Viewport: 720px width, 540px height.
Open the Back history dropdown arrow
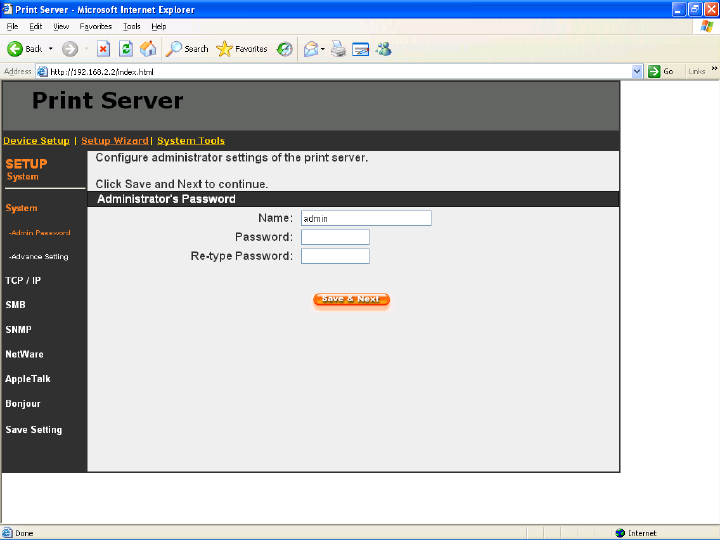coord(51,49)
